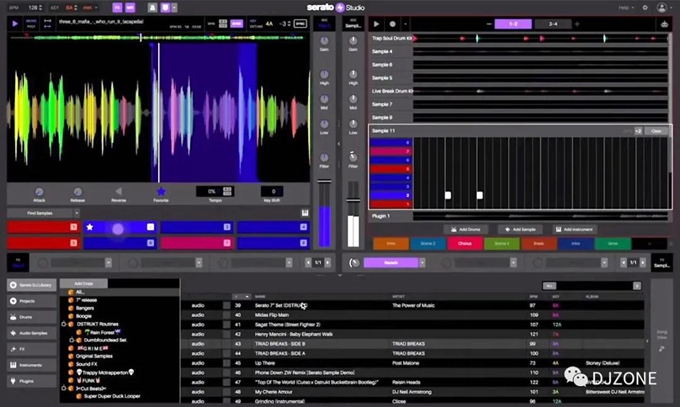Click the Reverse arrow icon
This screenshot has width=680, height=407.
118,191
